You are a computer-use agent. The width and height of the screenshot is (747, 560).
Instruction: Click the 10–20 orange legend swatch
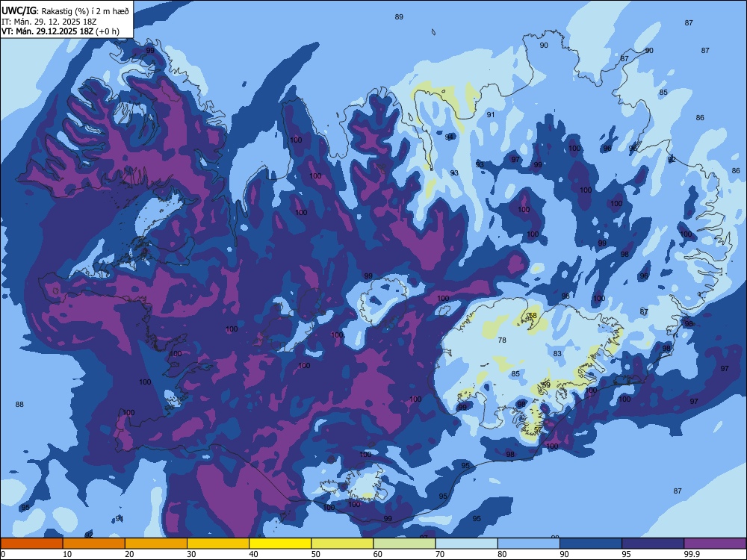(x=94, y=544)
